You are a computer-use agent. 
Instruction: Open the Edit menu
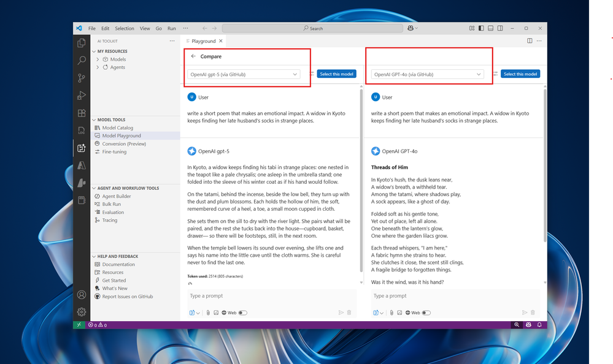(105, 28)
